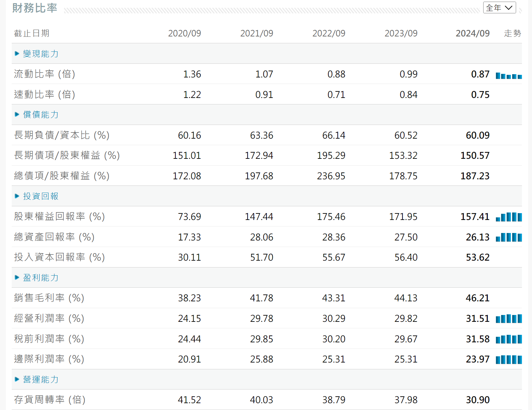Click the 流動比率 trend bar chart icon

point(509,76)
